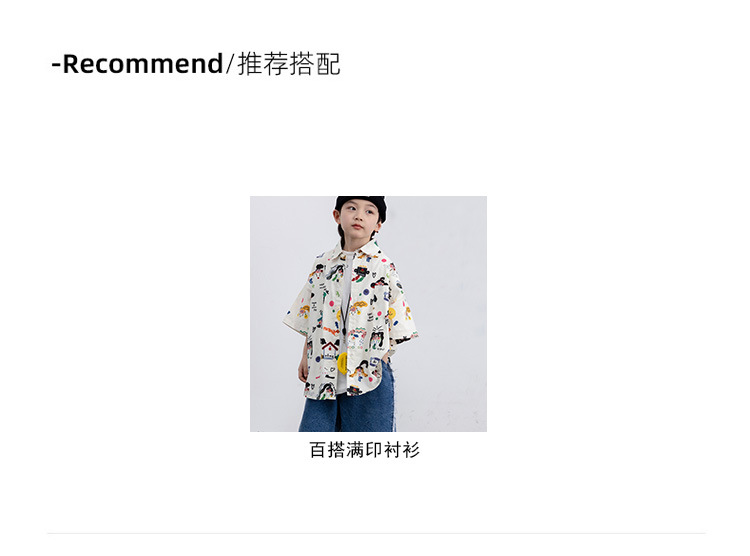Screen dimensions: 750x556
Task: Click the 推荐搭配 Chinese heading text
Action: pyautogui.click(x=289, y=64)
